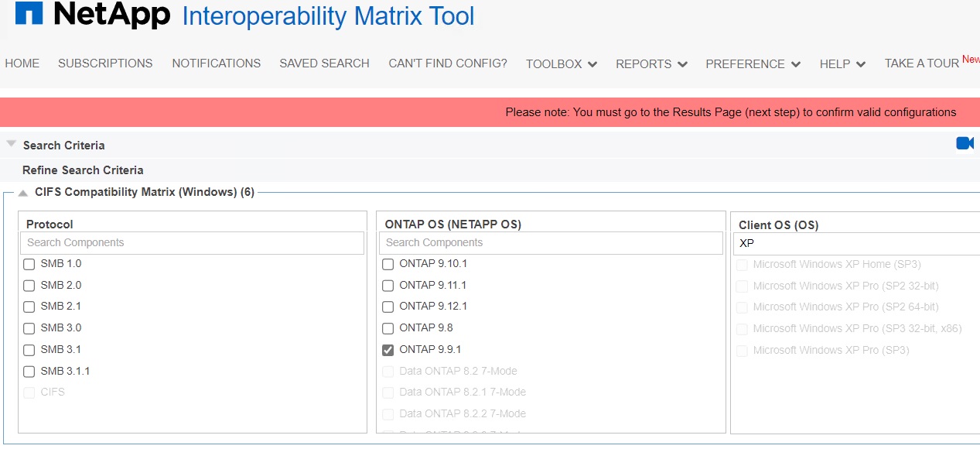Open the SUBSCRIPTIONS page
Screen dimensions: 980x449
[x=105, y=63]
